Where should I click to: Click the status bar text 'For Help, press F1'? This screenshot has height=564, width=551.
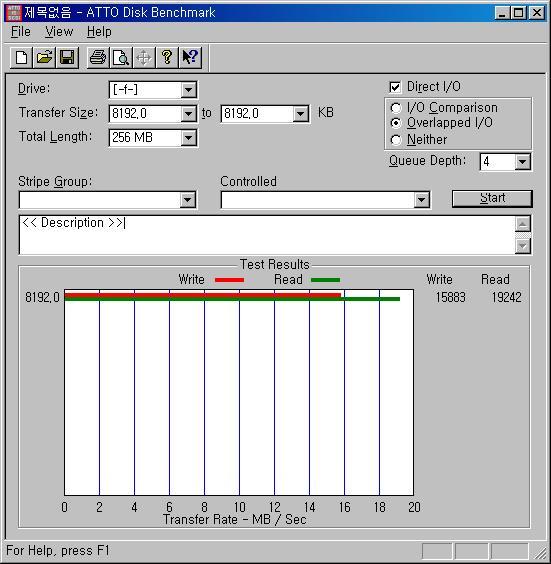(x=58, y=550)
